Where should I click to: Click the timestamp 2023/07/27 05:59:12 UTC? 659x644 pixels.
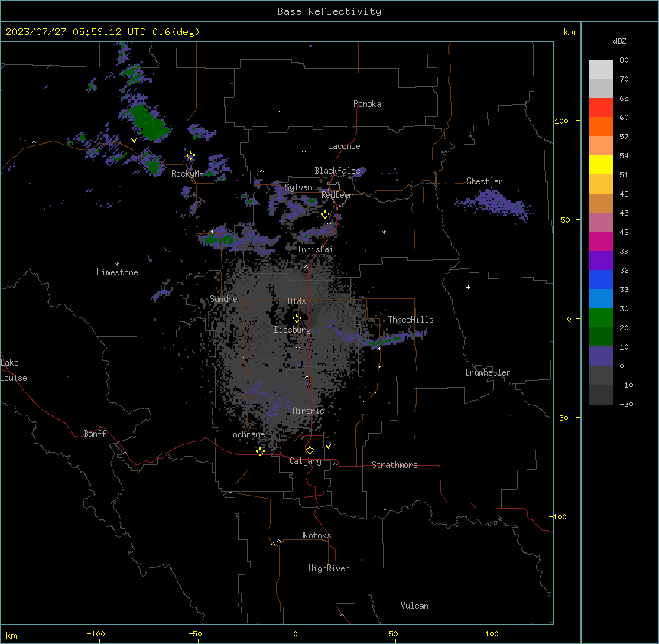tap(75, 32)
